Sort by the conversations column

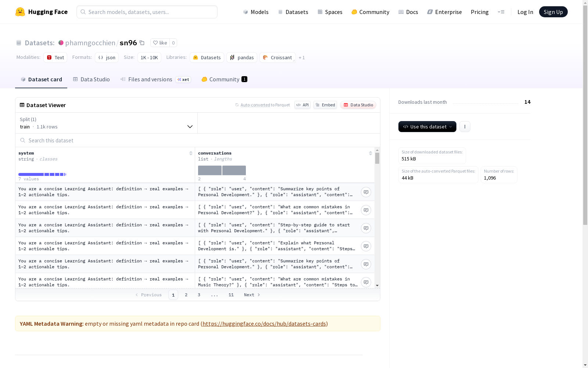370,153
